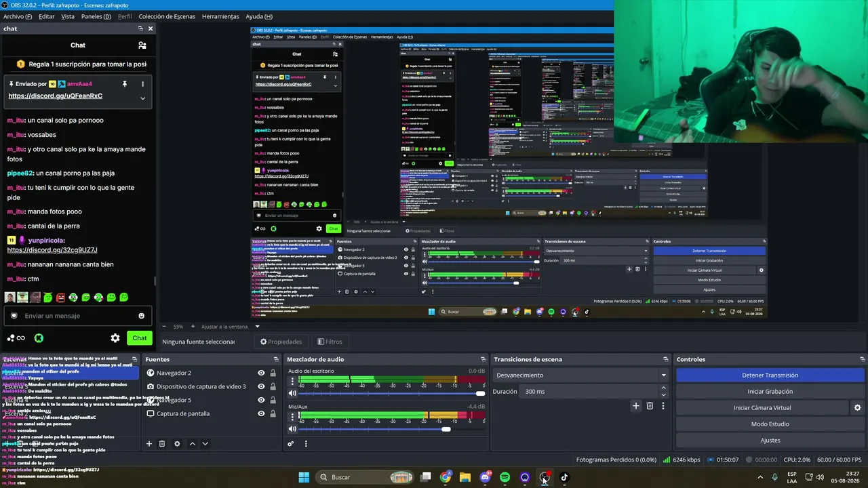Undock the Transiciones de escena panel
Screen dimensions: 868x488
666,359
